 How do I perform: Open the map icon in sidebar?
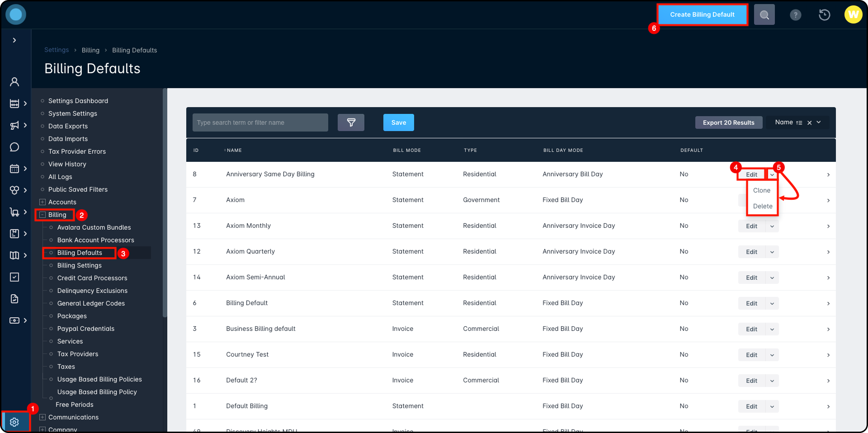14,255
